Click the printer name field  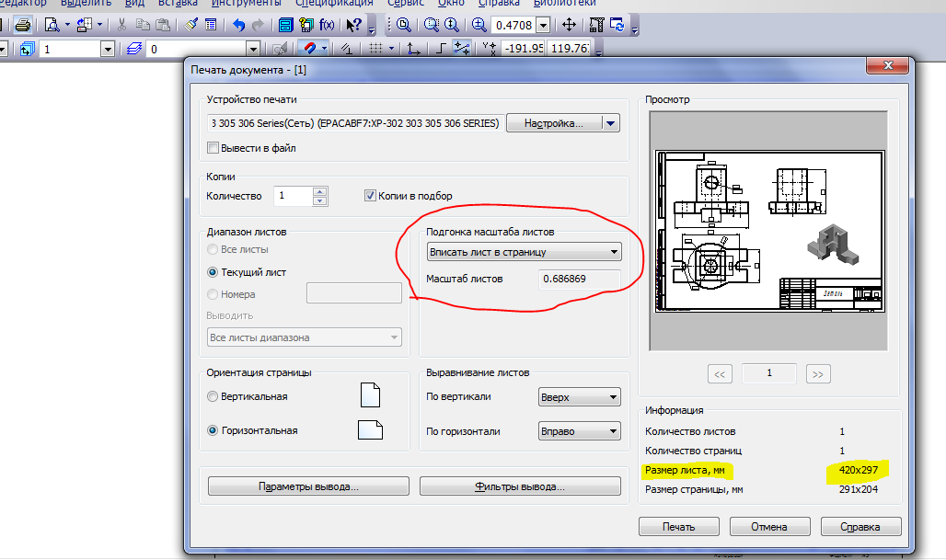pyautogui.click(x=355, y=123)
